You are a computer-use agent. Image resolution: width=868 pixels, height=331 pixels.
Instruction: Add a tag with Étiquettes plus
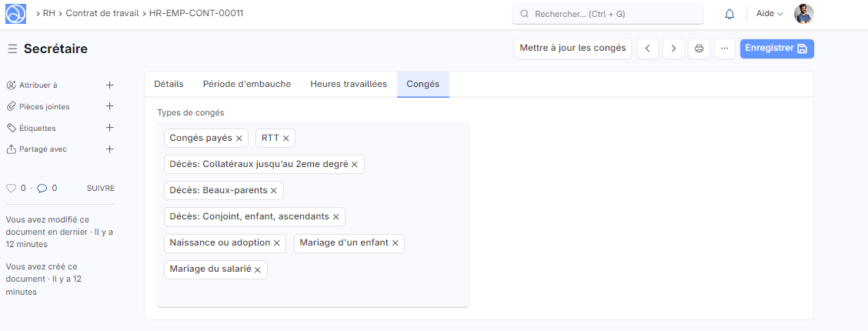point(109,128)
